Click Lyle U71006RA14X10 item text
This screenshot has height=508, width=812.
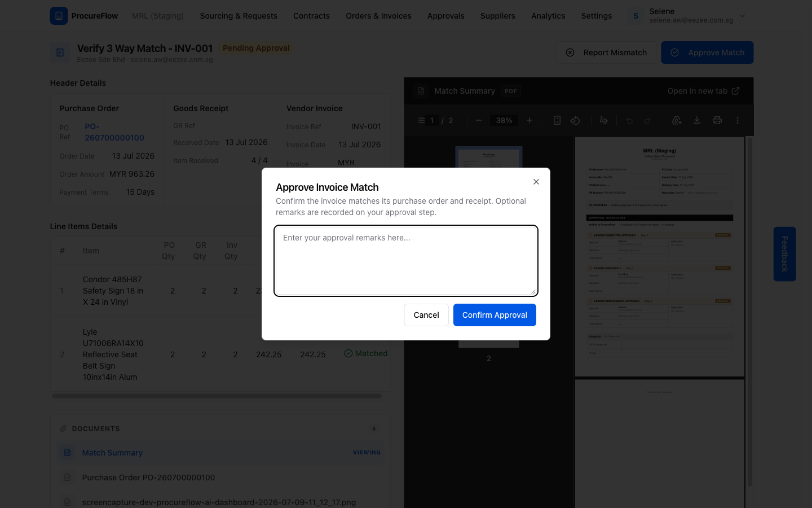(x=113, y=354)
